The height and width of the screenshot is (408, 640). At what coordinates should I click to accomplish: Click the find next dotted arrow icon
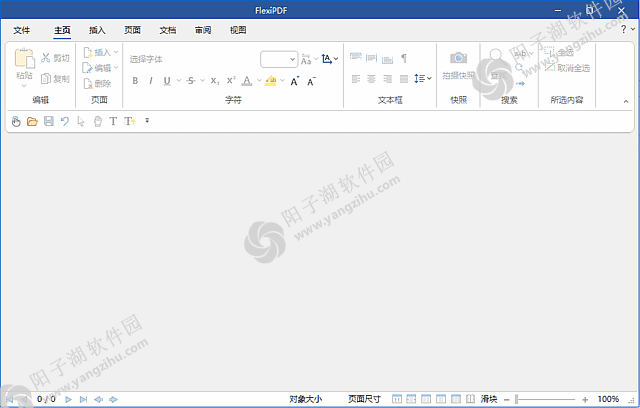[x=520, y=84]
